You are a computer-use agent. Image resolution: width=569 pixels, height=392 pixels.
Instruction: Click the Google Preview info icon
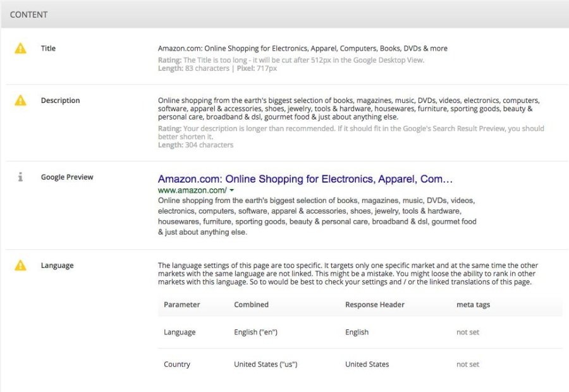pyautogui.click(x=20, y=177)
